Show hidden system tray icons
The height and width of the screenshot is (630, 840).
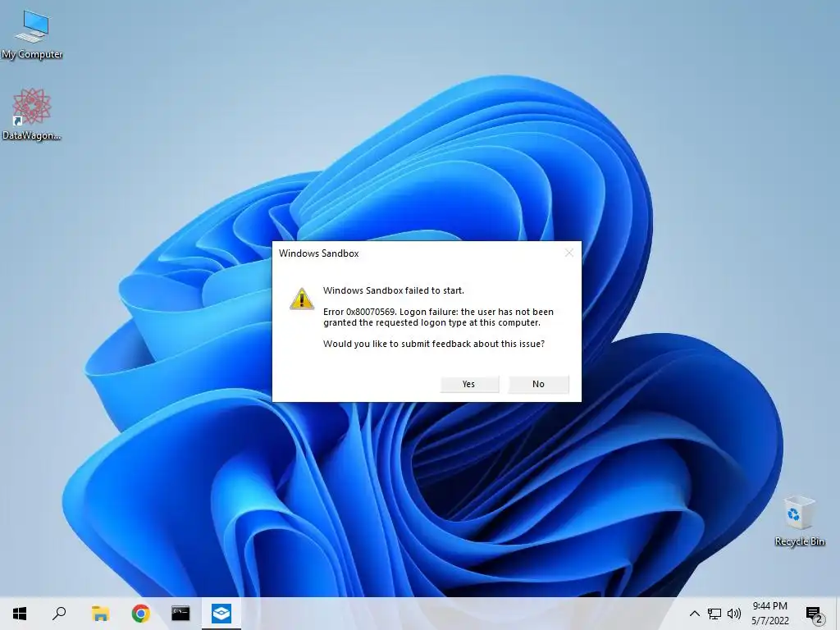coord(694,614)
